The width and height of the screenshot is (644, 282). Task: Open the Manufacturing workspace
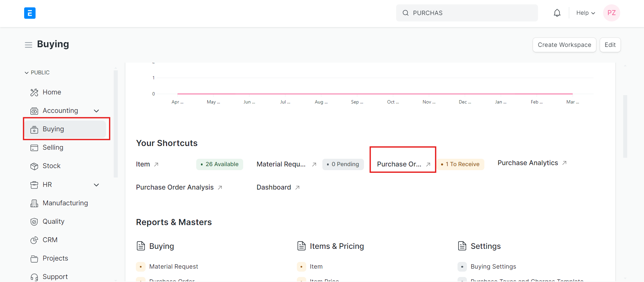coord(65,203)
